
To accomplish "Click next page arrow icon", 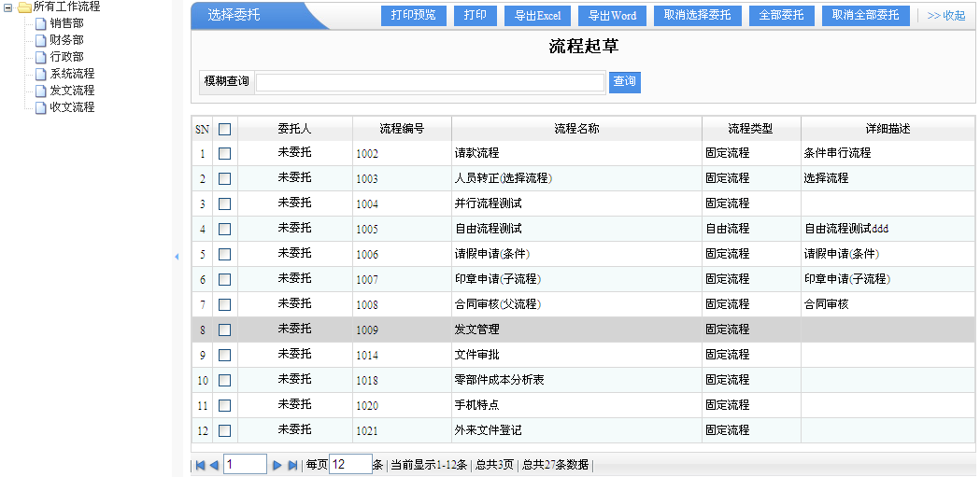I will [277, 465].
